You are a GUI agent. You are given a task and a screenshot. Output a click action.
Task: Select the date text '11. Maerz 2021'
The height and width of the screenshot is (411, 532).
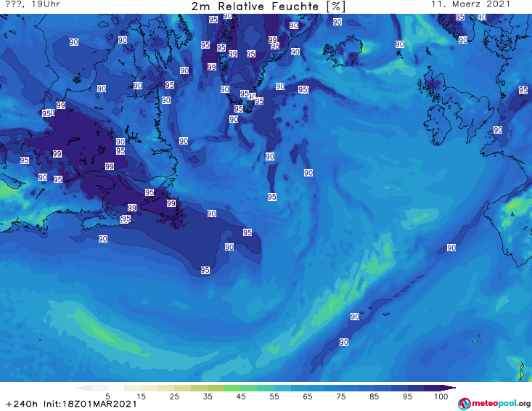click(x=470, y=4)
